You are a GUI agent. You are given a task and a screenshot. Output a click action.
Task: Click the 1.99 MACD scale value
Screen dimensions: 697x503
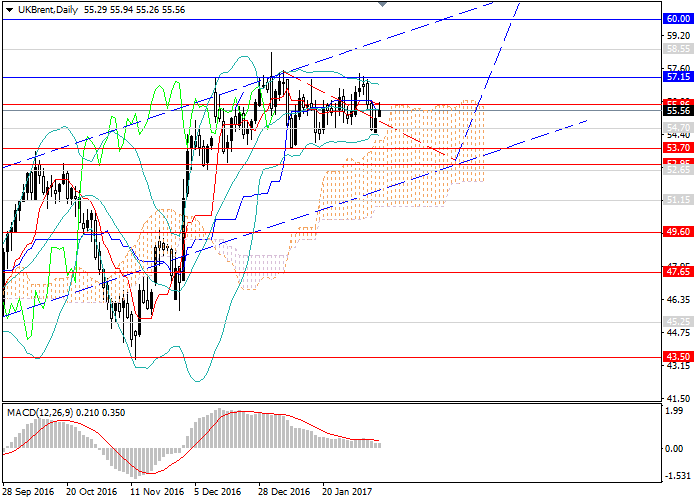coord(675,411)
